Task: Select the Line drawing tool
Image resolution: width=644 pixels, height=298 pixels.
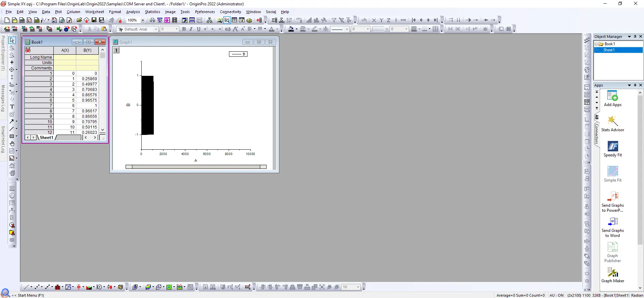Action: [x=12, y=129]
